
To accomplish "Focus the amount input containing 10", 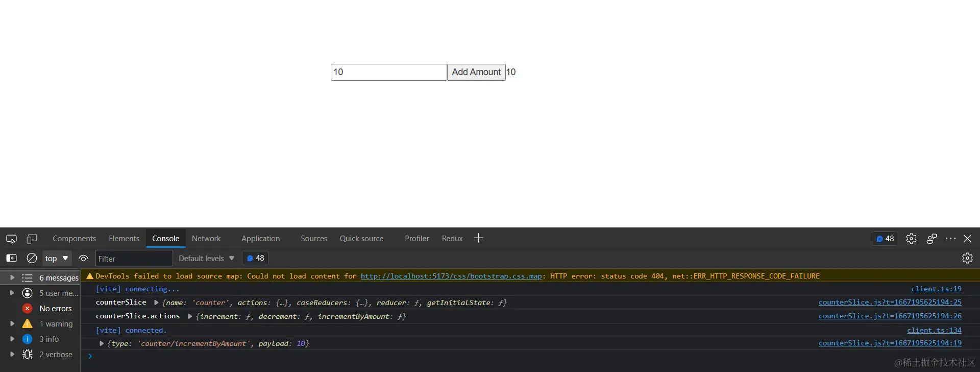I will point(388,72).
